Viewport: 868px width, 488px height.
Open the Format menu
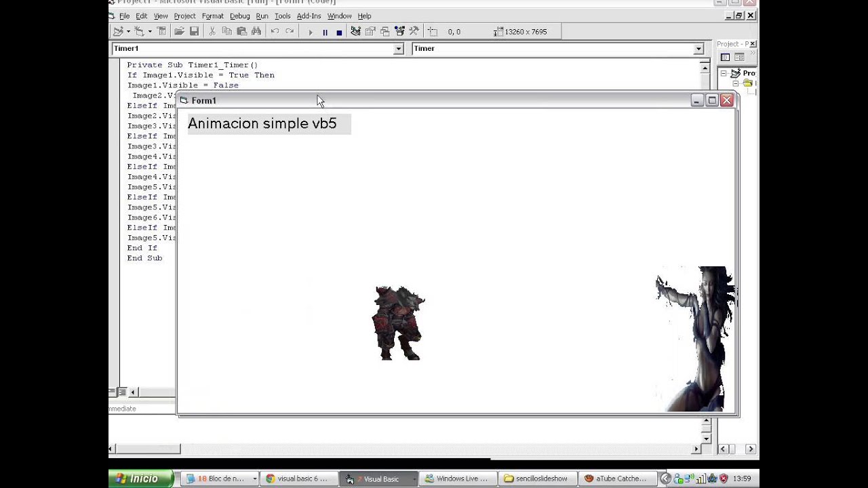point(212,16)
